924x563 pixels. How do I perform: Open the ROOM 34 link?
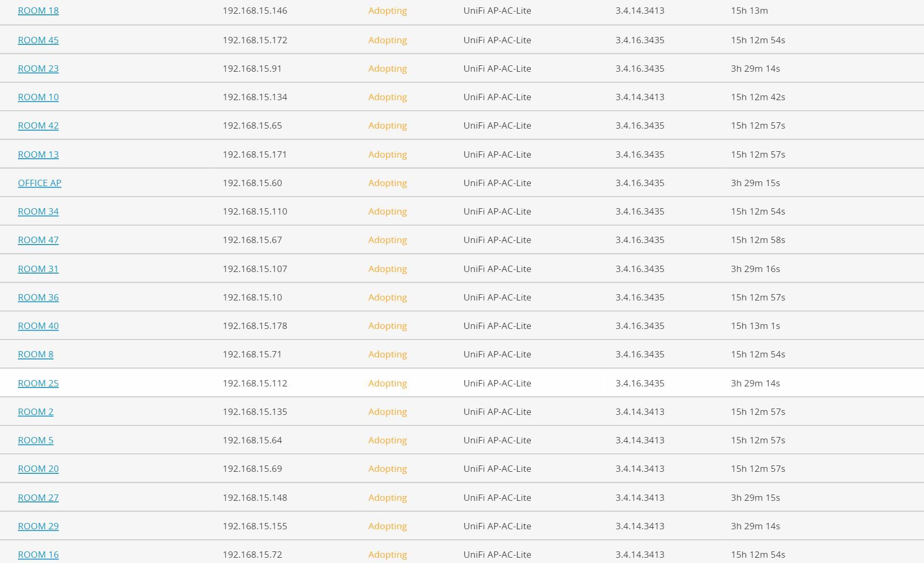38,211
